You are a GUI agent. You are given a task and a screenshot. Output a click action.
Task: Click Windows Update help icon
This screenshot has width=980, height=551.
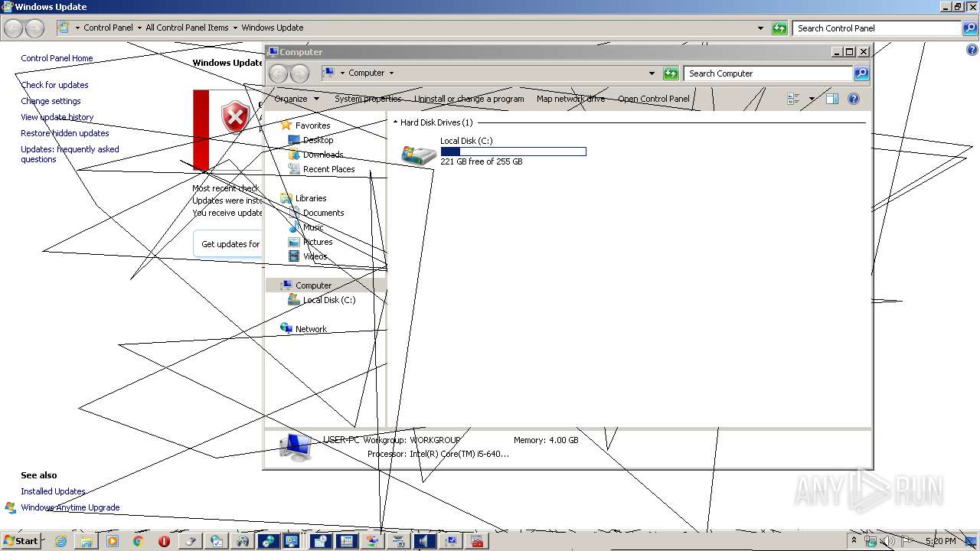(x=972, y=51)
